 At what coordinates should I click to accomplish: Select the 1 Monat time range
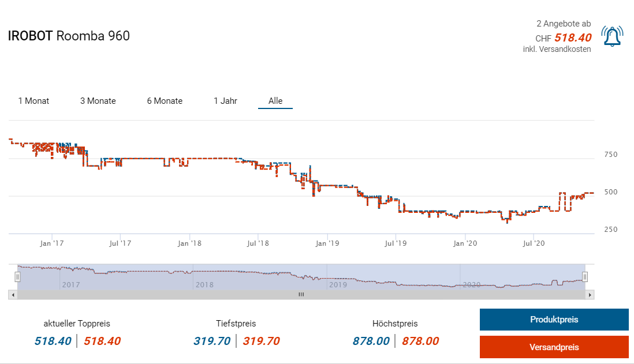(x=33, y=101)
